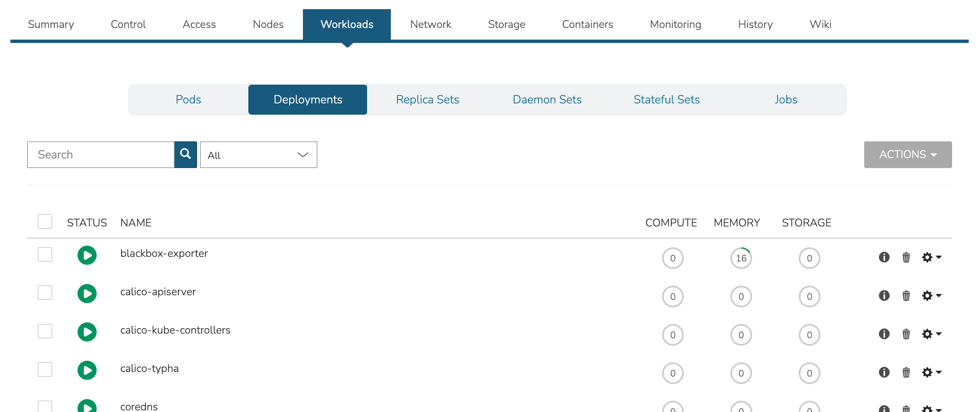Click trash icon for calico-typha row
This screenshot has width=980, height=412.
906,372
